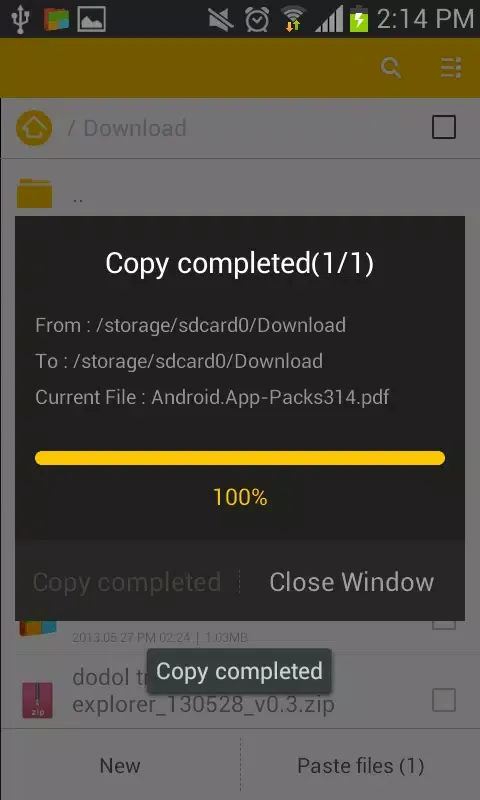
Task: Click the yellow copy progress bar
Action: point(240,458)
